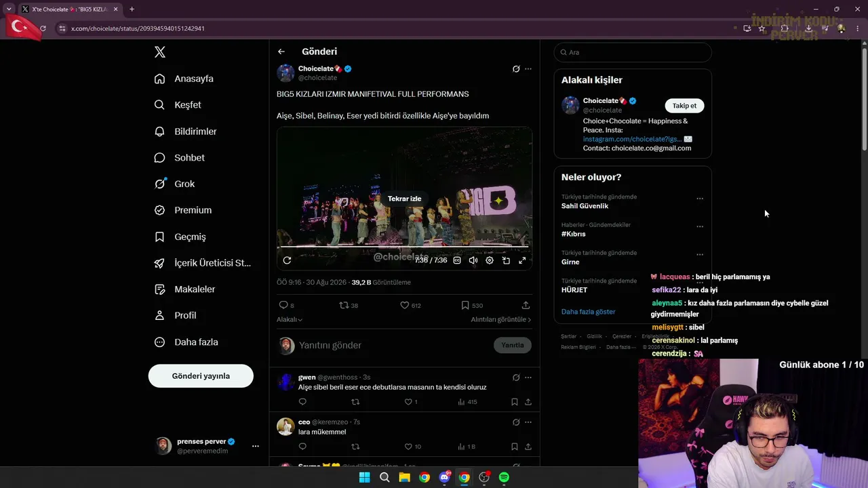The width and height of the screenshot is (868, 488).
Task: Go to Anasayfa in the sidebar
Action: tap(184, 79)
